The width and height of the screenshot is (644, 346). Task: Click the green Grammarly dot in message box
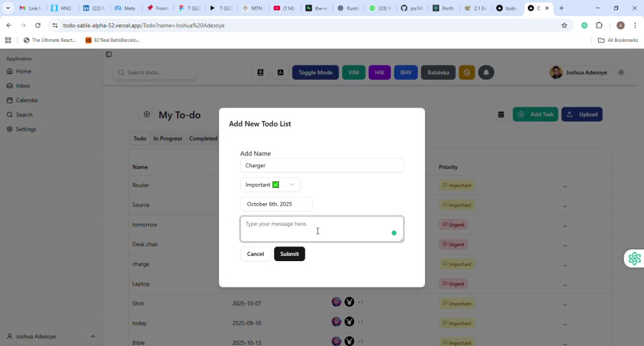pyautogui.click(x=394, y=233)
